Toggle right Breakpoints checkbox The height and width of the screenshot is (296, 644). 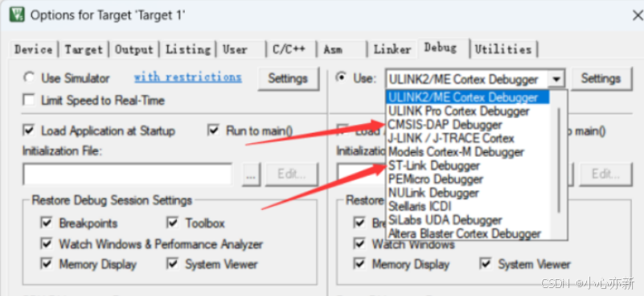click(x=359, y=224)
